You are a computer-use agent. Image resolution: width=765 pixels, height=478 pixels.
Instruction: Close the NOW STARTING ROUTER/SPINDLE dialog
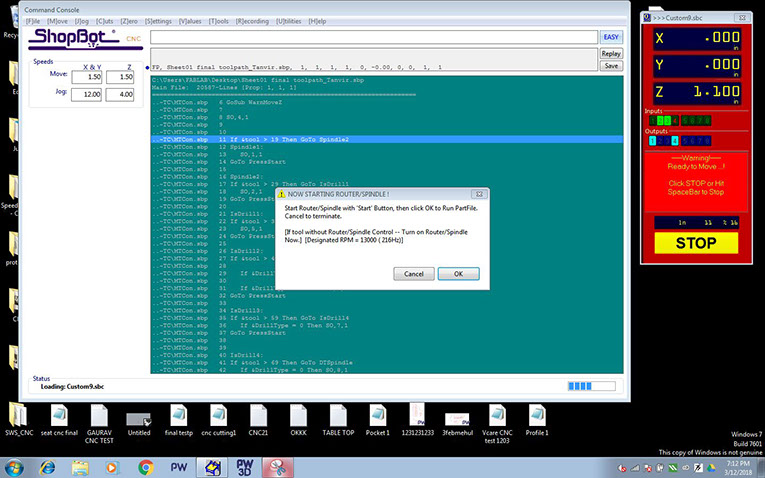click(x=479, y=194)
